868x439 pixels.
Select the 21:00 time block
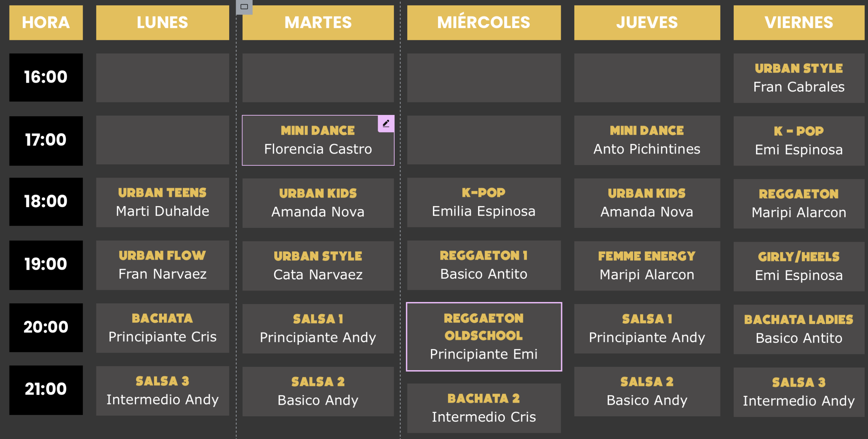46,390
